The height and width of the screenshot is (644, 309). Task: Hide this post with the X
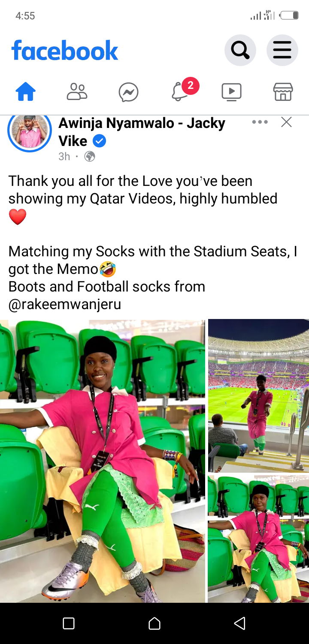[x=286, y=122]
